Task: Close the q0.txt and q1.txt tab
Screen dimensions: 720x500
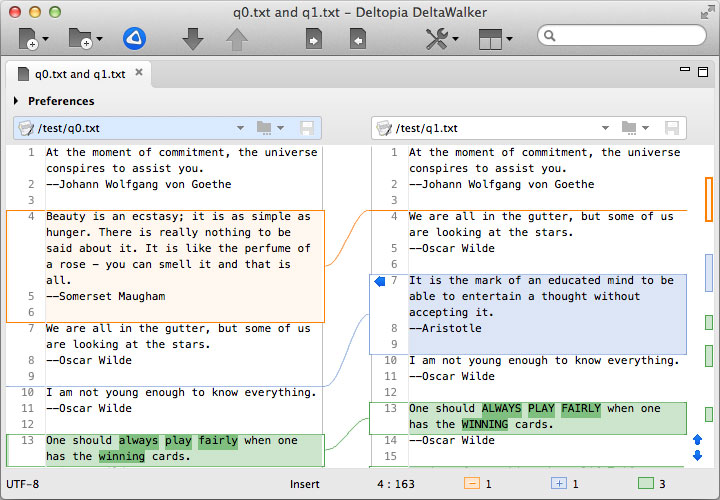Action: pyautogui.click(x=139, y=73)
